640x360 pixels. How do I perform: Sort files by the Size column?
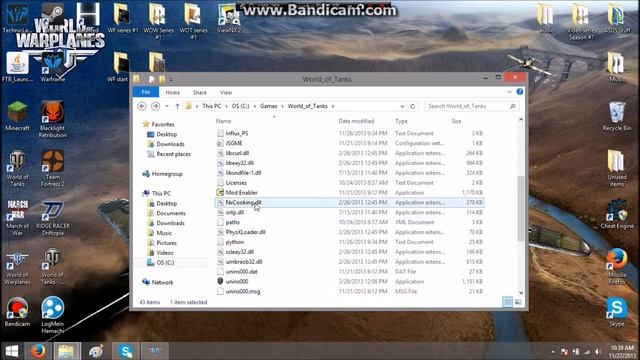pyautogui.click(x=456, y=121)
